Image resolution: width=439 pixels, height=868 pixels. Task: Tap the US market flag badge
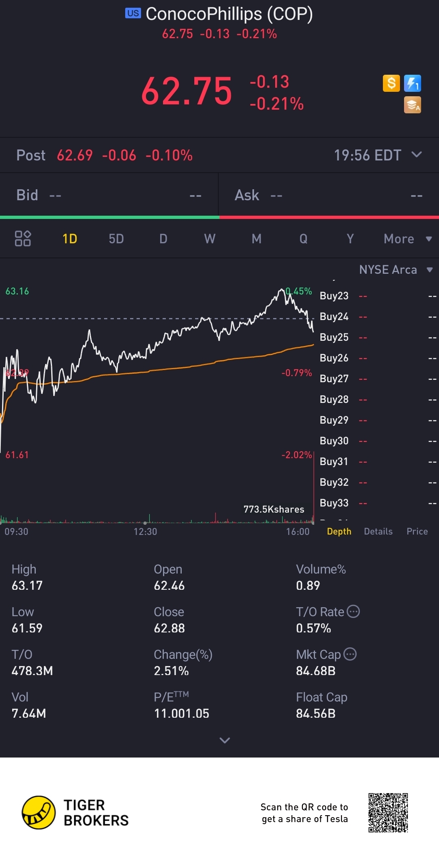133,13
